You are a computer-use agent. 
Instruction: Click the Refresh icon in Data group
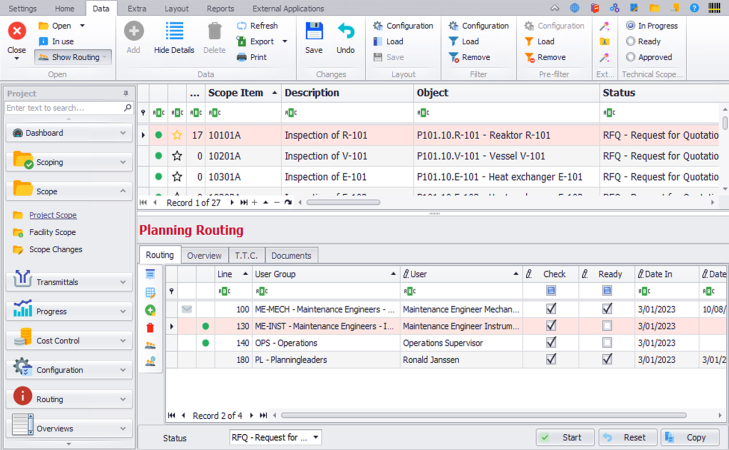pos(241,26)
